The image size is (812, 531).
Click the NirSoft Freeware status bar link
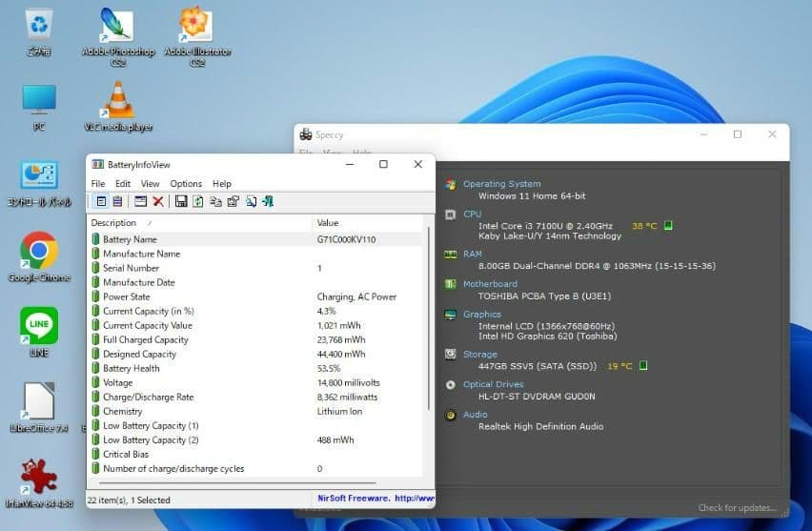pos(376,499)
